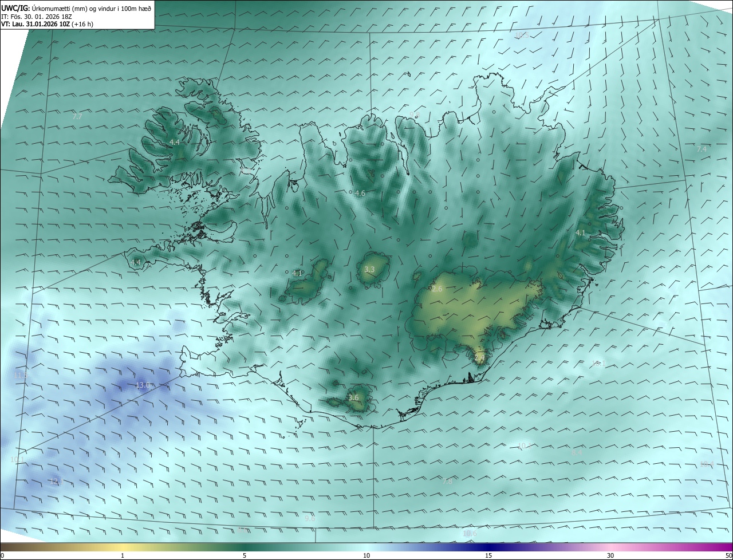Screen dimensions: 733x560
Task: Click the 8.4 value label
Action: (x=577, y=452)
